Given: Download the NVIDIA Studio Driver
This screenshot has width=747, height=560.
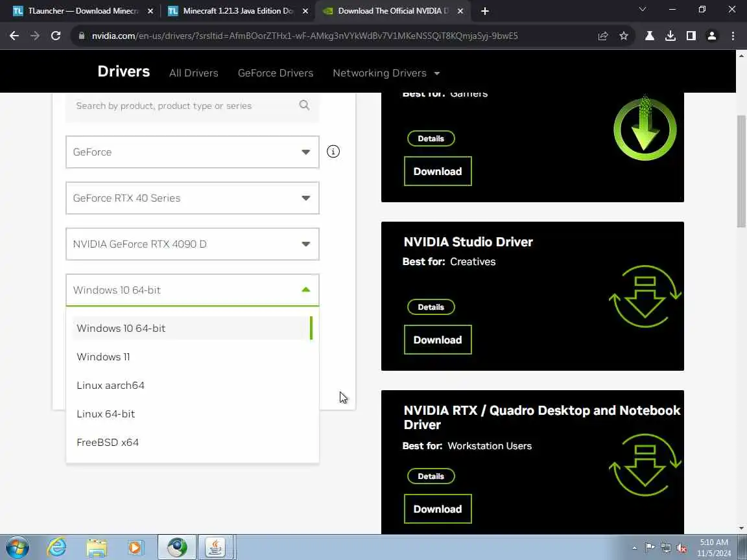Looking at the screenshot, I should [438, 340].
